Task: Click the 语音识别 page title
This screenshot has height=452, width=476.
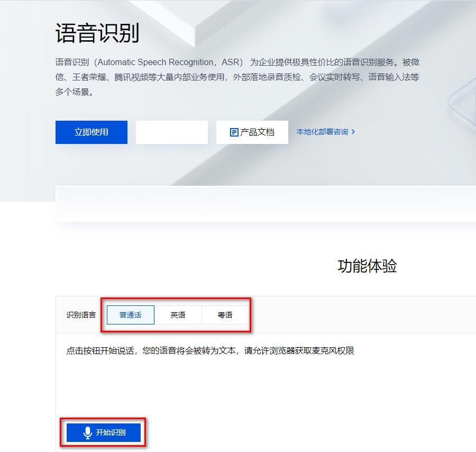Action: 97,33
